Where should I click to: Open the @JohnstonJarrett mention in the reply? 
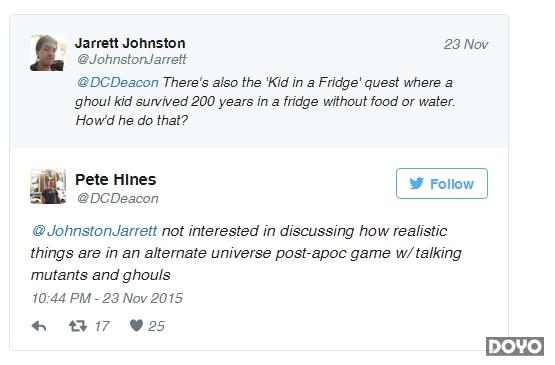click(94, 231)
